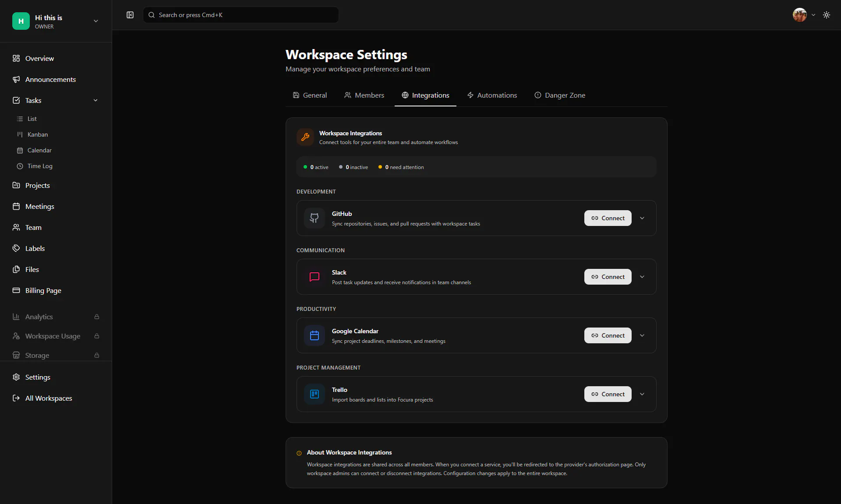The image size is (841, 504).
Task: Open Settings from the sidebar
Action: [x=56, y=377]
